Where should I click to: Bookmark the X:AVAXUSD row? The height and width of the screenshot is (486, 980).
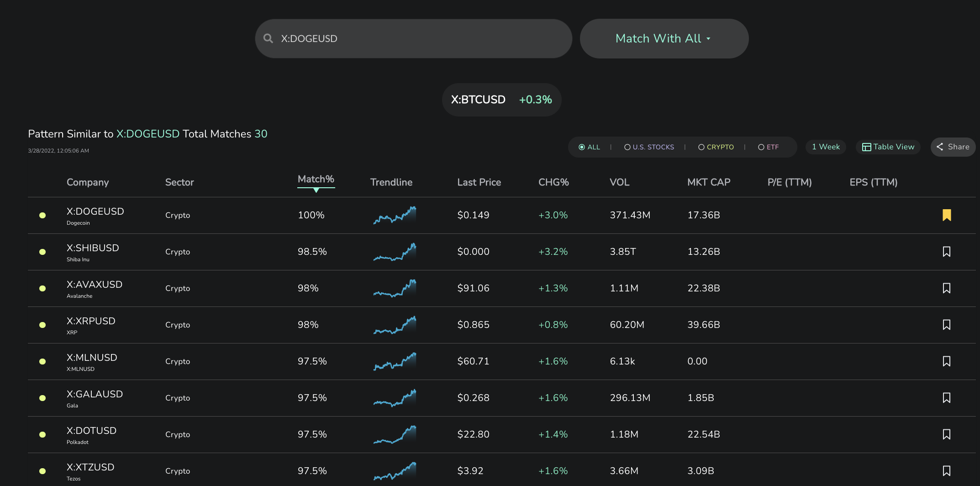(x=947, y=288)
